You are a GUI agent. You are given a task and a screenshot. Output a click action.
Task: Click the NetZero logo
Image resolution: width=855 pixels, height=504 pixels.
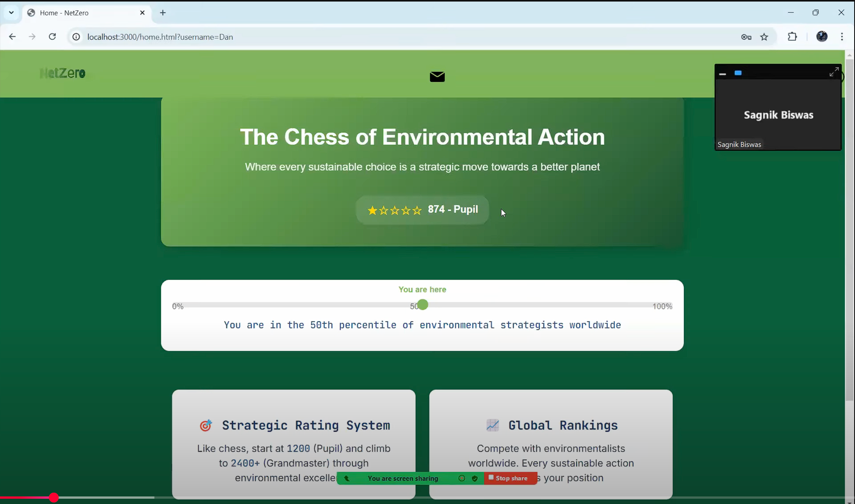(x=62, y=73)
